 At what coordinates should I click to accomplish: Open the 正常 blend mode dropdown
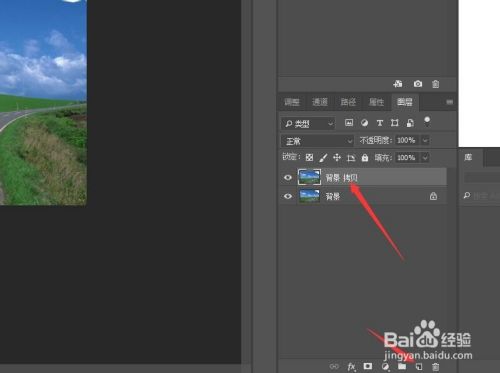click(317, 141)
